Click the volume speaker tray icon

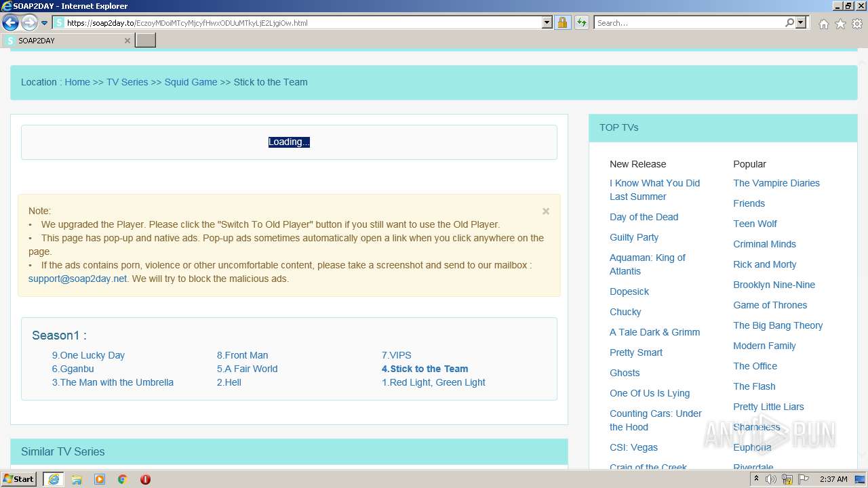pos(771,479)
